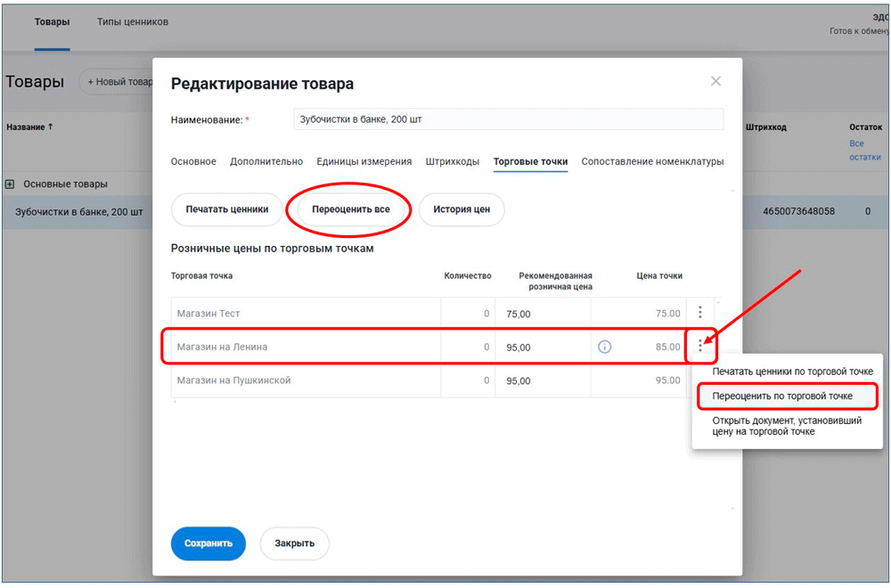The image size is (891, 588).
Task: Close the Редактирование товара dialog
Action: pos(715,81)
